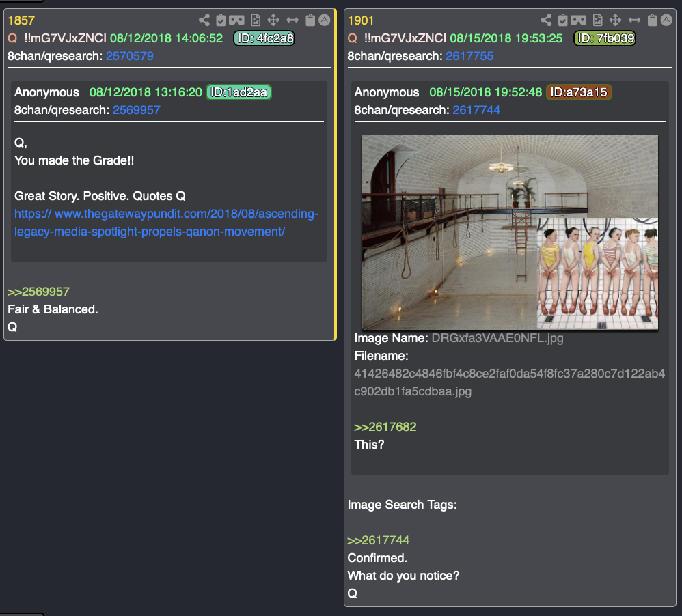Click the >>2617682 reply reference
Viewport: 682px width, 616px height.
pos(385,427)
